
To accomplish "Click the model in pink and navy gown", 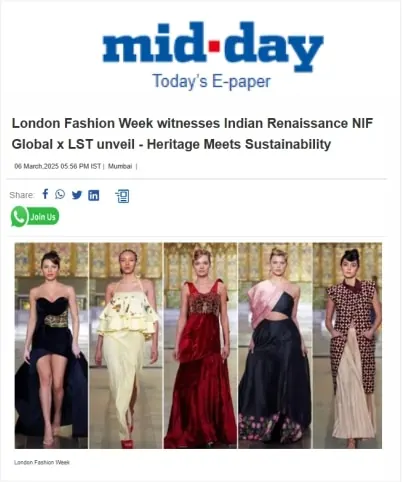I will [x=275, y=345].
